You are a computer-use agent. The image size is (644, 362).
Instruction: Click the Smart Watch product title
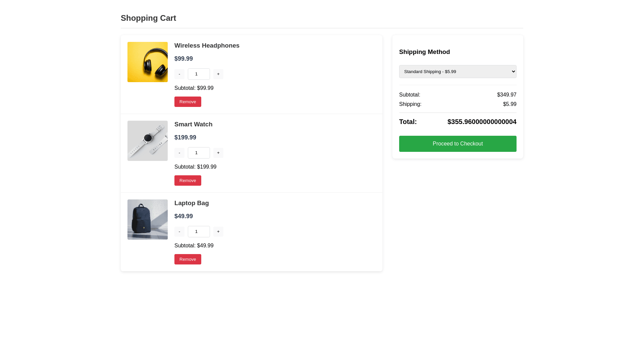(x=193, y=124)
